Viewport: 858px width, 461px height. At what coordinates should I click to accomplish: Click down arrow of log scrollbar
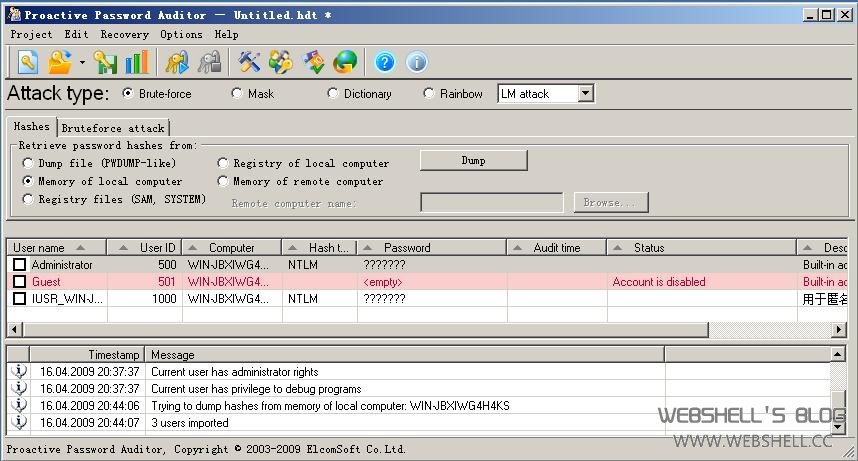point(838,427)
